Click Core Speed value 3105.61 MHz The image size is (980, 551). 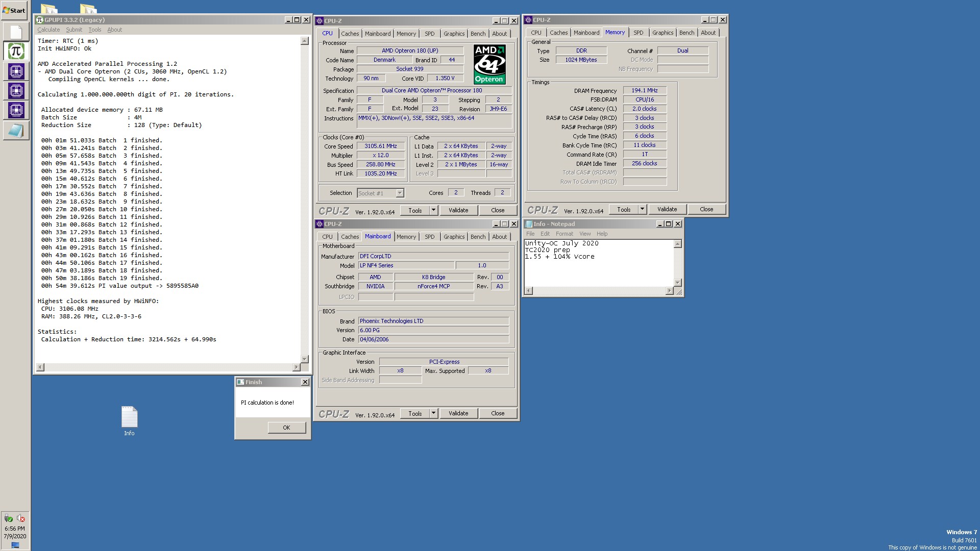(x=381, y=146)
